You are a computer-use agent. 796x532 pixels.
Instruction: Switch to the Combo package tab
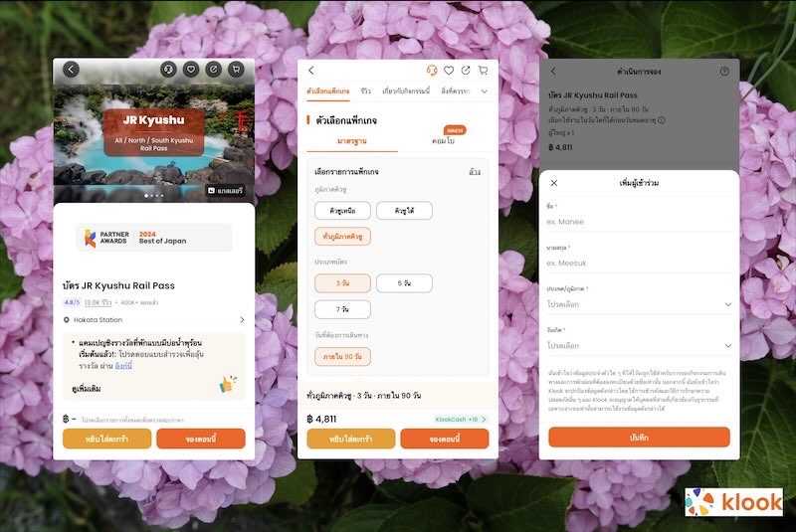click(x=443, y=141)
